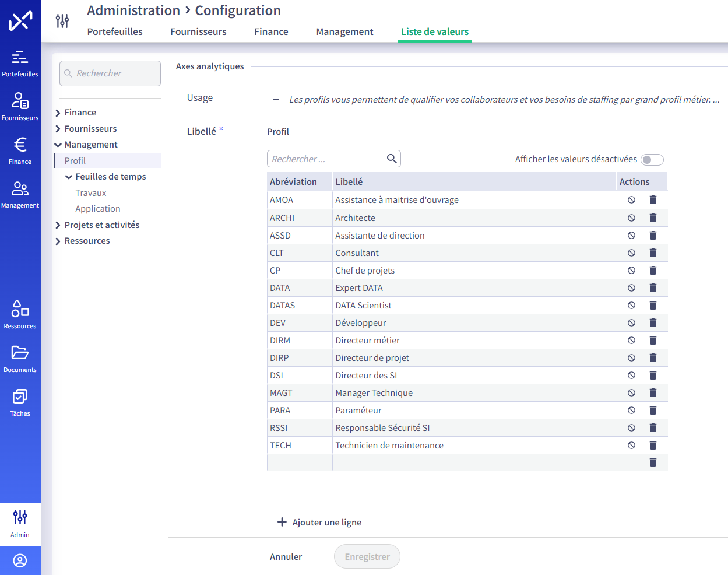Viewport: 728px width, 575px height.
Task: Delete the DEV row
Action: point(653,323)
